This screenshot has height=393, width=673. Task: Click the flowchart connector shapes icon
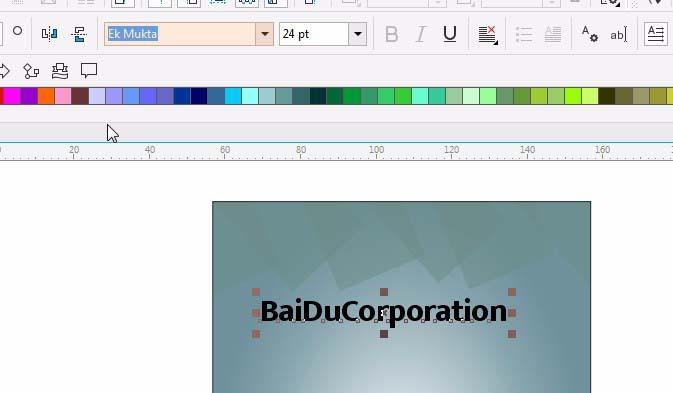[31, 71]
